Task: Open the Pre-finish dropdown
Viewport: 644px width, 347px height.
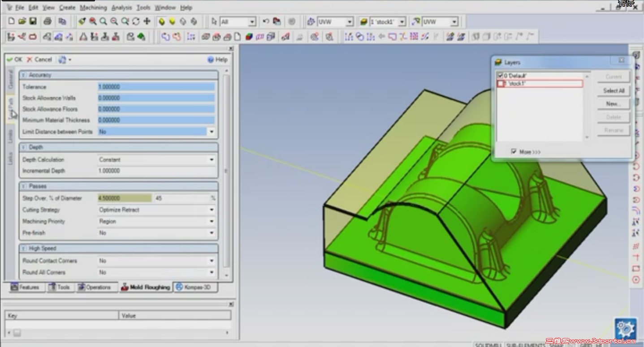Action: tap(212, 233)
